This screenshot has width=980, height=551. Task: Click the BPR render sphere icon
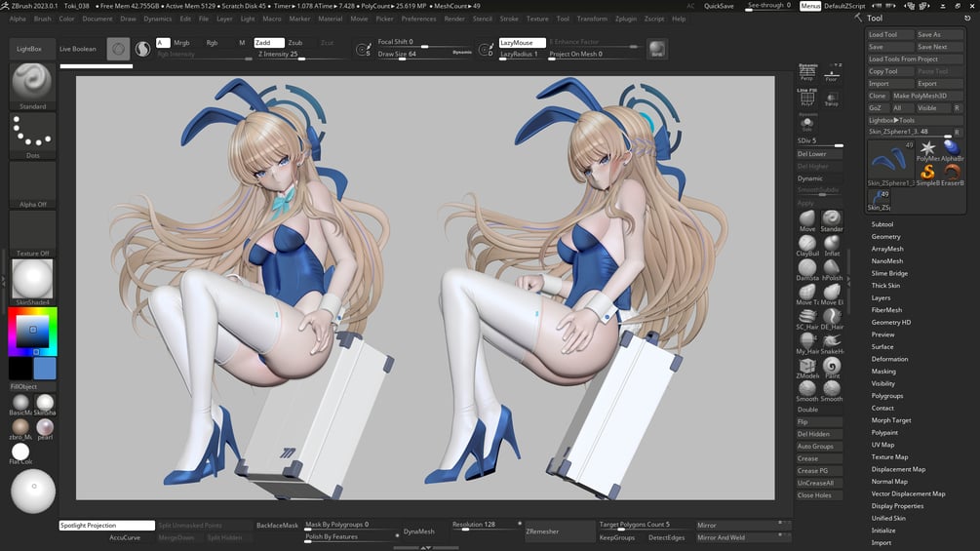[657, 49]
